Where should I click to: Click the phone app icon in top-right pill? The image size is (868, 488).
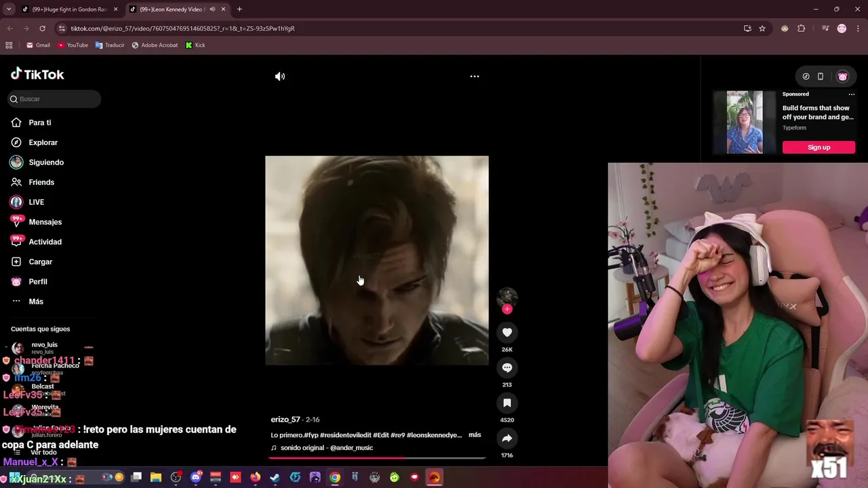[820, 77]
